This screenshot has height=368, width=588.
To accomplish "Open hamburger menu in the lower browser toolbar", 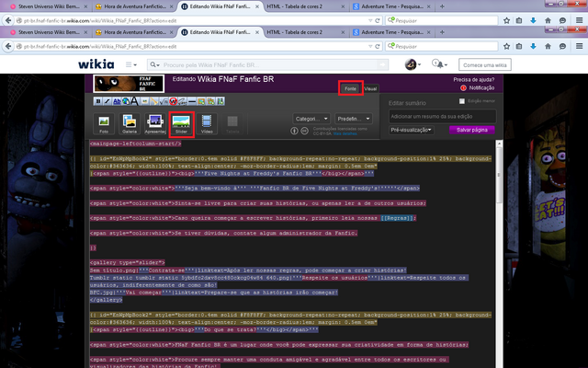I will click(x=580, y=46).
